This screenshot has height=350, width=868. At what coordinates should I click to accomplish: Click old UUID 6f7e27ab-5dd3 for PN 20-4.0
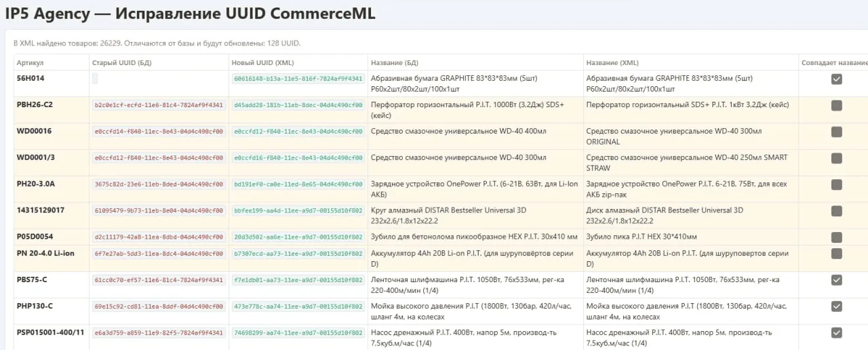[x=159, y=254]
